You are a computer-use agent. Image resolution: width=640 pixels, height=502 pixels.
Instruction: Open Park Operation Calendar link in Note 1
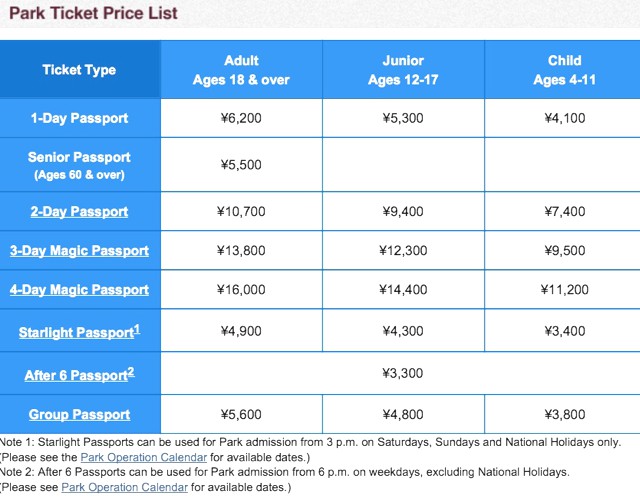[x=144, y=458]
